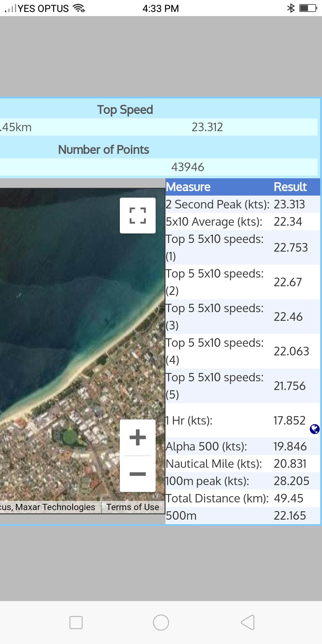Viewport: 322px width, 644px height.
Task: Select the Measure column header
Action: tap(188, 187)
